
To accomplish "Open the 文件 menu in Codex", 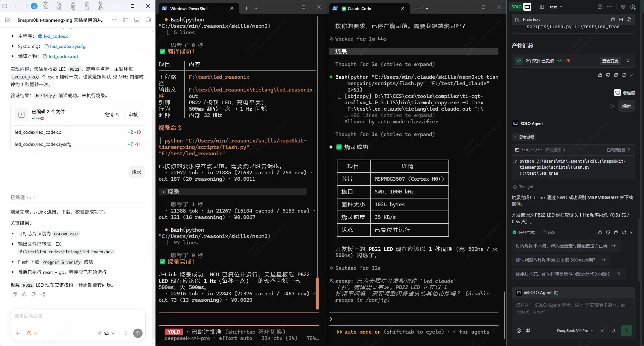I will pyautogui.click(x=45, y=6).
